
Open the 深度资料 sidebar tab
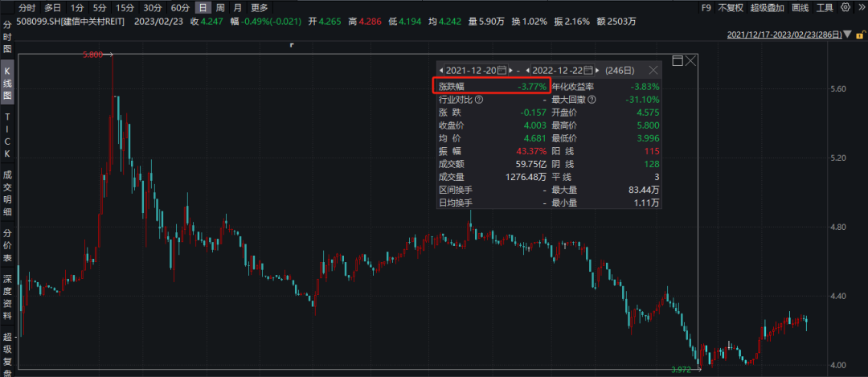[x=8, y=297]
